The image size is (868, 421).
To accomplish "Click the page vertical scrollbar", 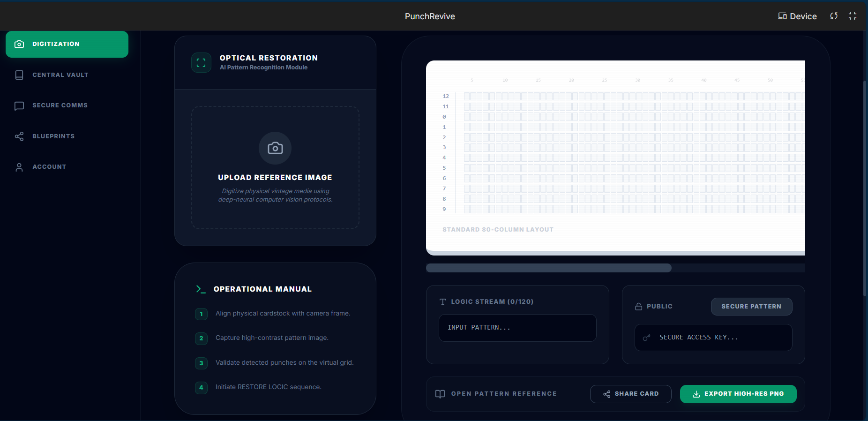I will coord(865,188).
